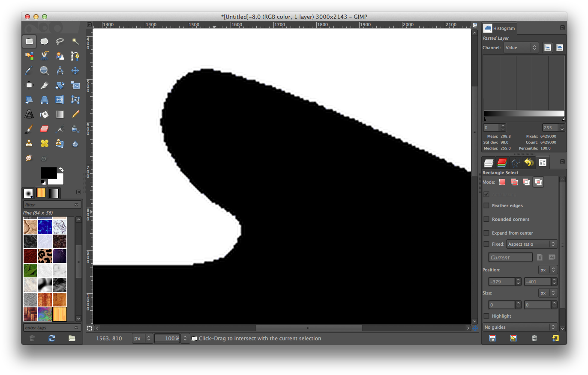Pick the Fuzzy Select magic wand
Viewport: 588px width, 375px height.
tap(75, 42)
